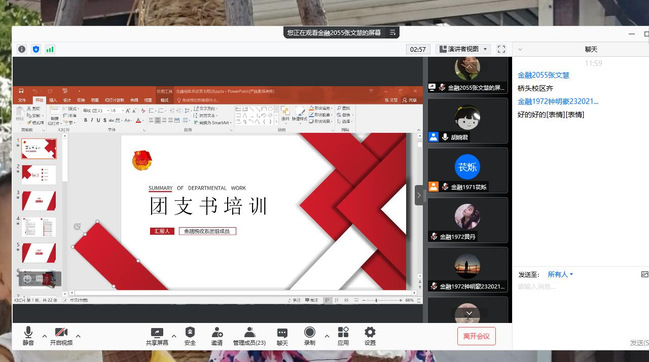Click the sender name 金融1972钟明豪232021 in chat

(x=558, y=101)
